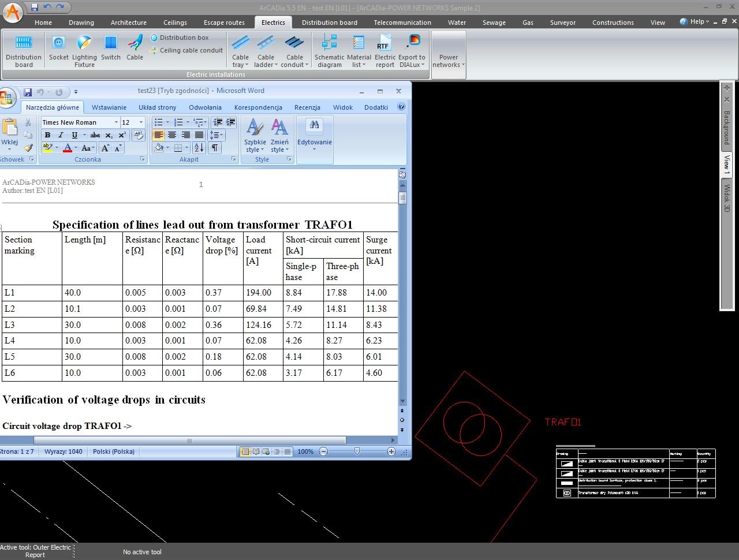
Task: Toggle Italic formatting in Word
Action: click(61, 135)
